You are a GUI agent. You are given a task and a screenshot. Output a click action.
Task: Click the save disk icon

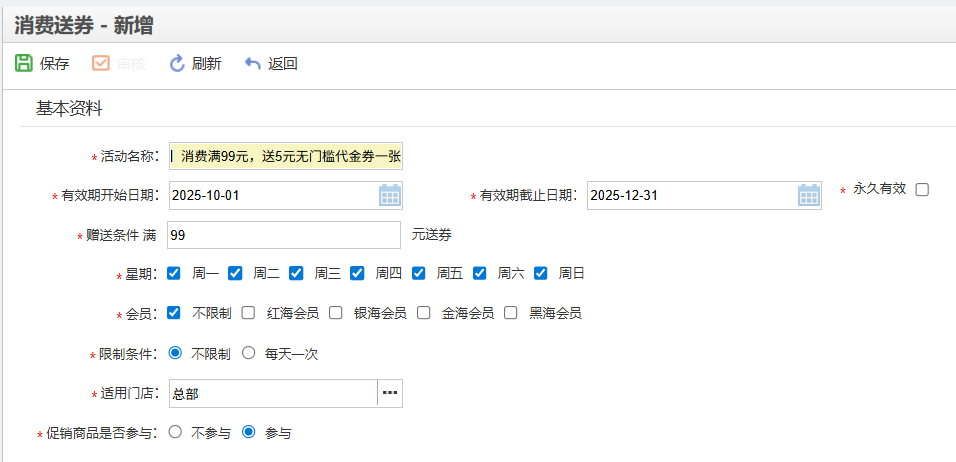pos(23,63)
